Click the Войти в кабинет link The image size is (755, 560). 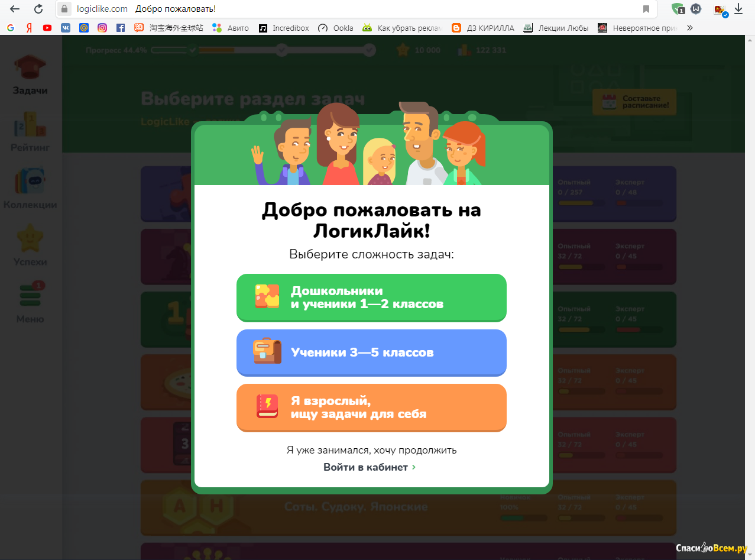[370, 467]
